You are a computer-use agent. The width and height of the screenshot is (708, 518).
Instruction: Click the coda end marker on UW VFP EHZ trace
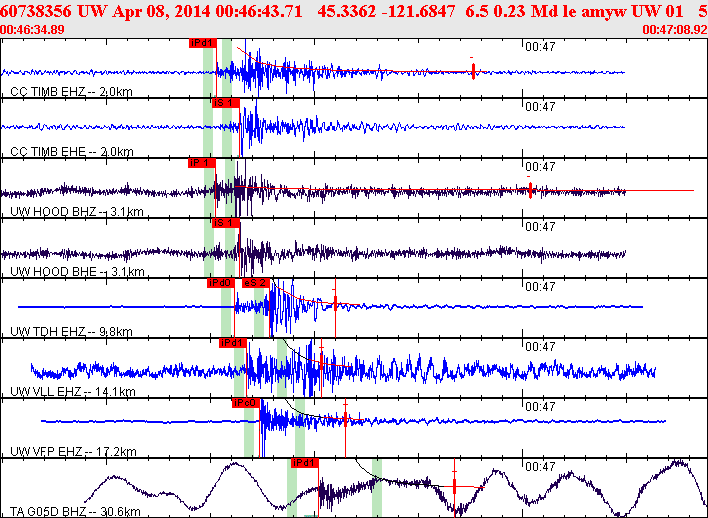(345, 420)
